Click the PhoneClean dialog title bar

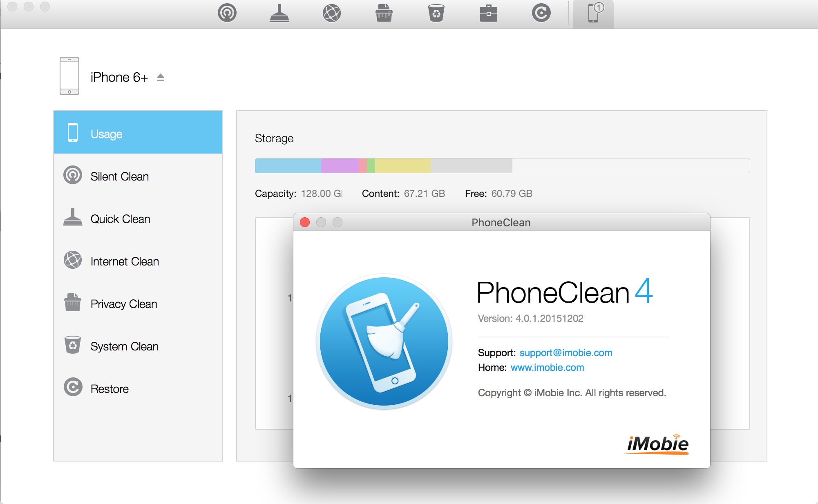[x=501, y=223]
